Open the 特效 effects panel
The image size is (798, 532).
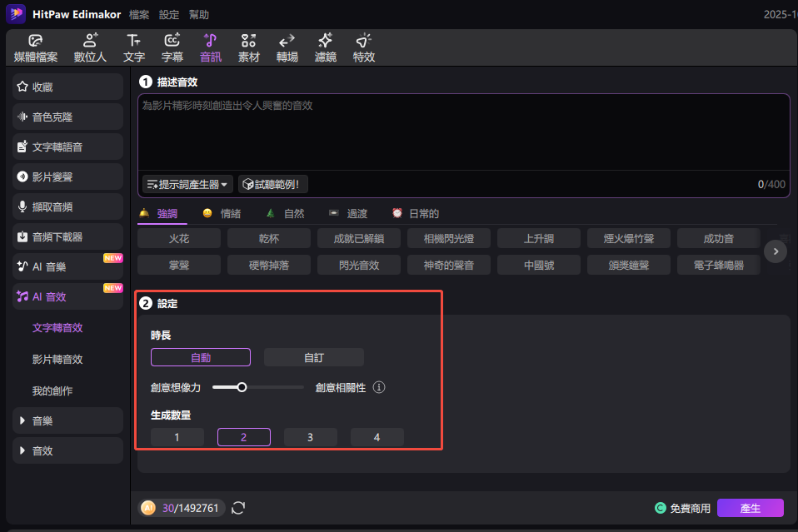[363, 48]
